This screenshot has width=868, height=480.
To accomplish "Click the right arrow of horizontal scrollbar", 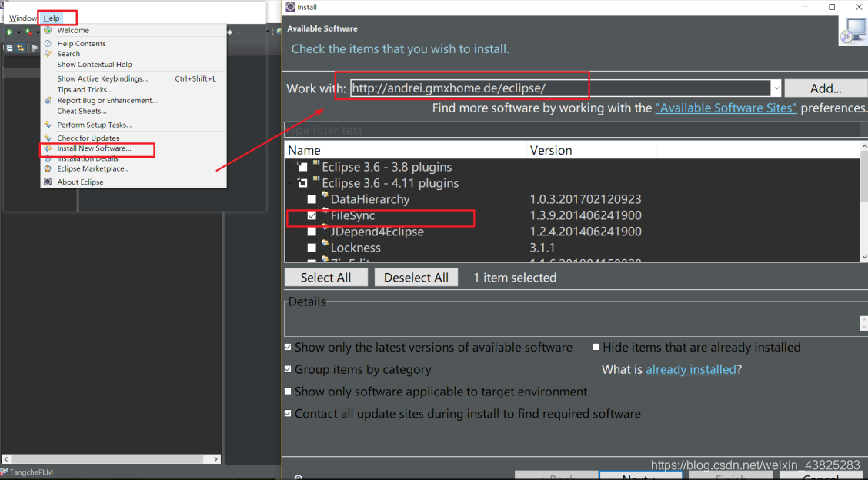I will [216, 459].
